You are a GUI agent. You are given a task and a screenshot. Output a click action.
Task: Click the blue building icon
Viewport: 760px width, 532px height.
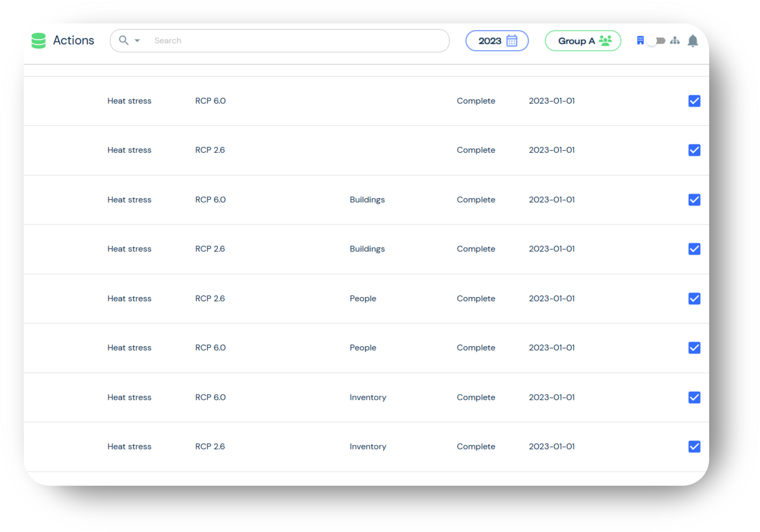tap(641, 40)
